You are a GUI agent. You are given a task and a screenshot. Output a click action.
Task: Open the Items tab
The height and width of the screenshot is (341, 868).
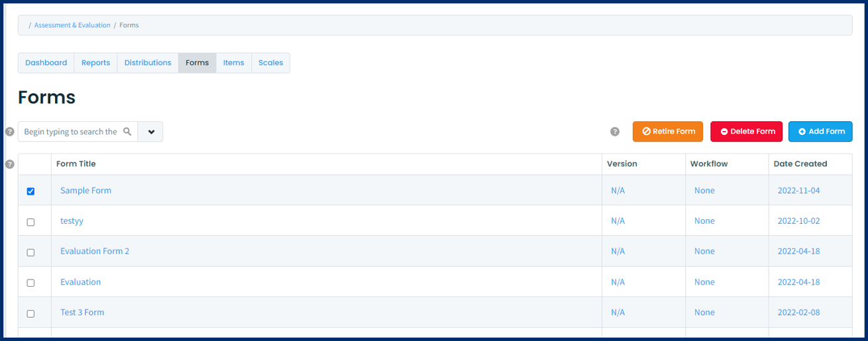click(234, 63)
